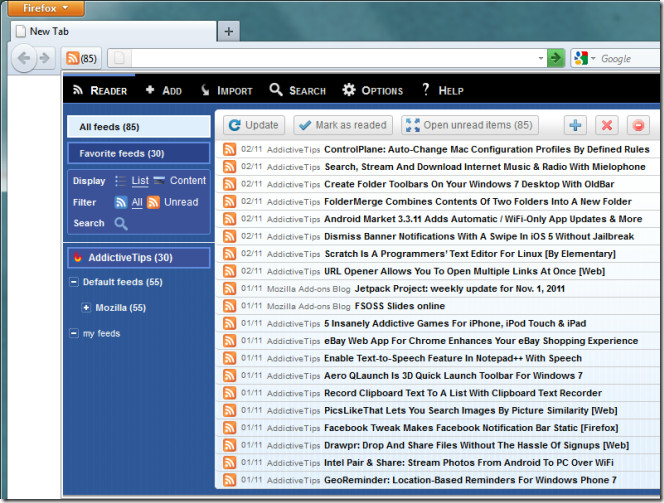Click RSS icon of Jetpack Project row
The width and height of the screenshot is (664, 503).
(230, 288)
